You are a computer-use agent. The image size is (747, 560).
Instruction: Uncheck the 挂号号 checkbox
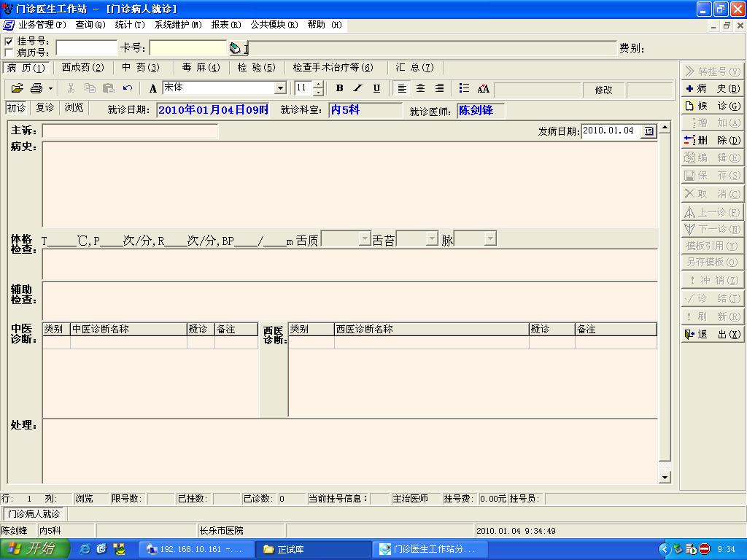[x=9, y=42]
